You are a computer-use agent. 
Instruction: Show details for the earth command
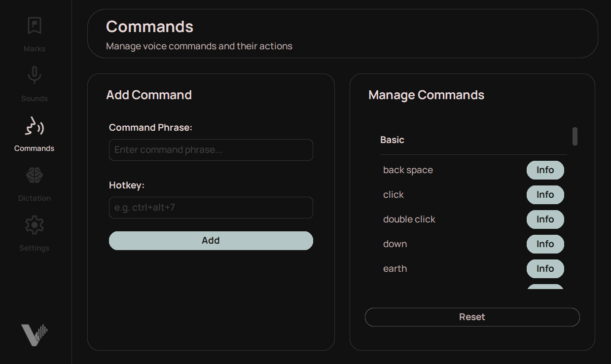point(545,268)
